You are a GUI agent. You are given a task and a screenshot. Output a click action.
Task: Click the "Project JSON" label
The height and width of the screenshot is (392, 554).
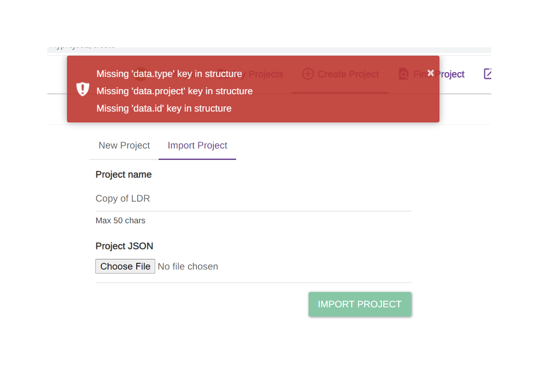(124, 246)
